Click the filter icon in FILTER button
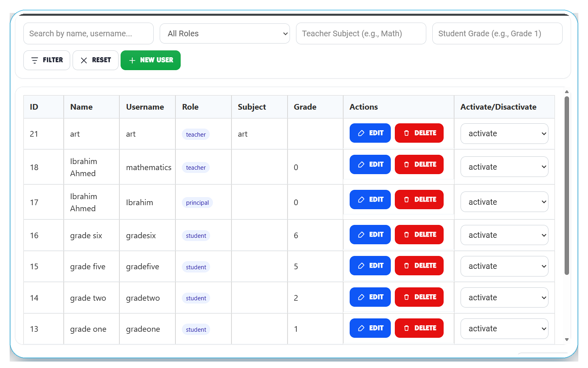 click(35, 60)
